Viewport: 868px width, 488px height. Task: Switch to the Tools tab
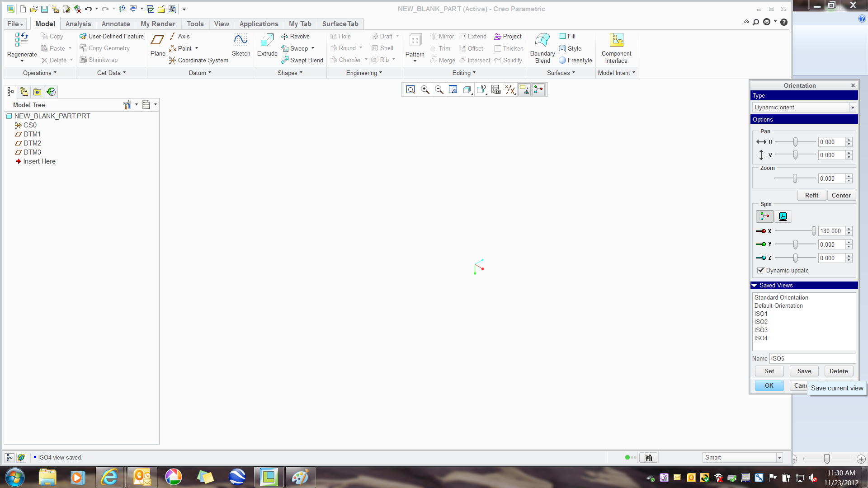click(195, 24)
